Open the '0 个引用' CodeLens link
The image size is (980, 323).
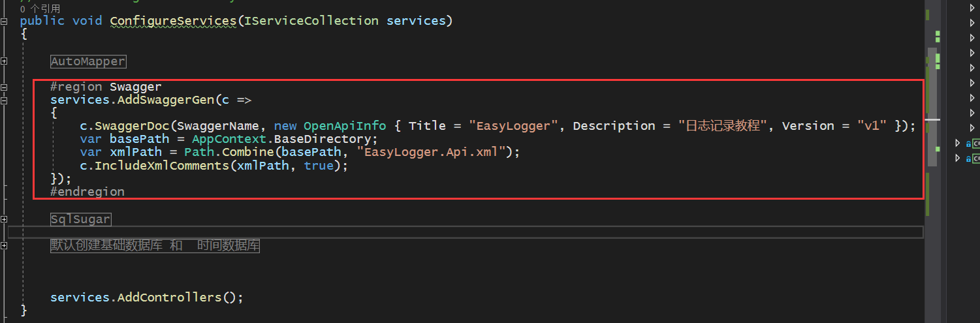coord(40,9)
